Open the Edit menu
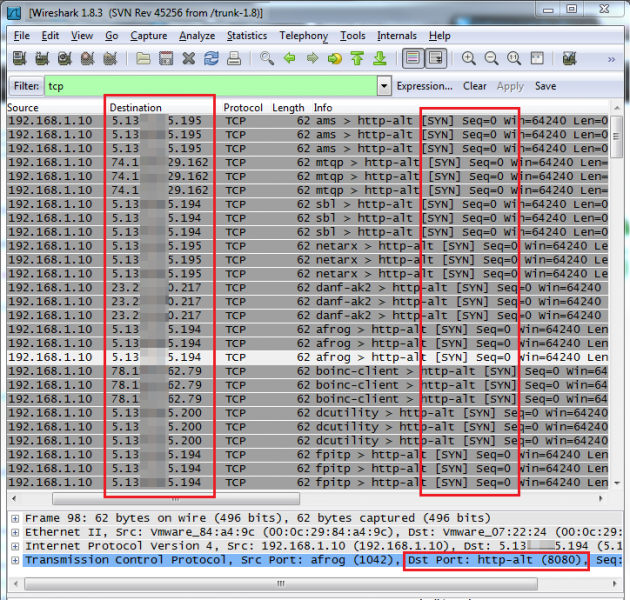 (x=50, y=36)
